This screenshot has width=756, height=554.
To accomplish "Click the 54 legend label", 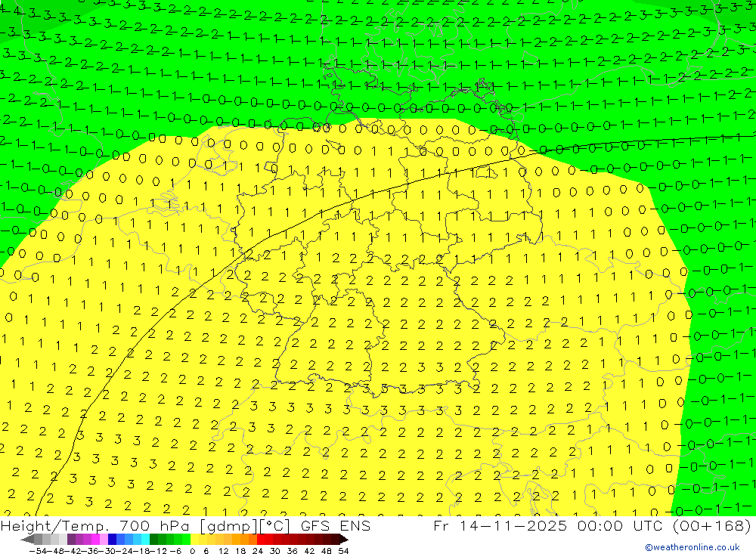I will click(343, 551).
